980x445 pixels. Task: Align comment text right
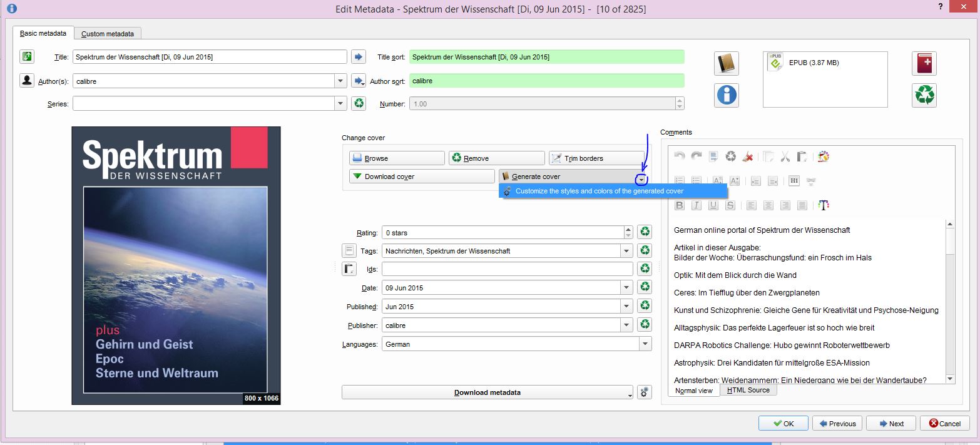(x=785, y=205)
